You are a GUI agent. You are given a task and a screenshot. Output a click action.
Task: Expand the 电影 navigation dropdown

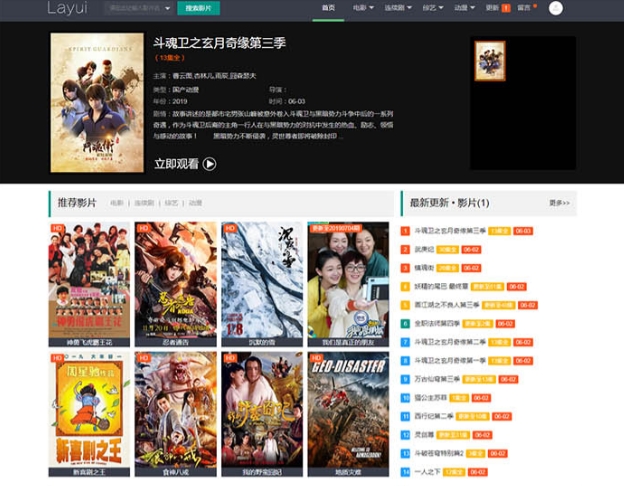pos(363,8)
